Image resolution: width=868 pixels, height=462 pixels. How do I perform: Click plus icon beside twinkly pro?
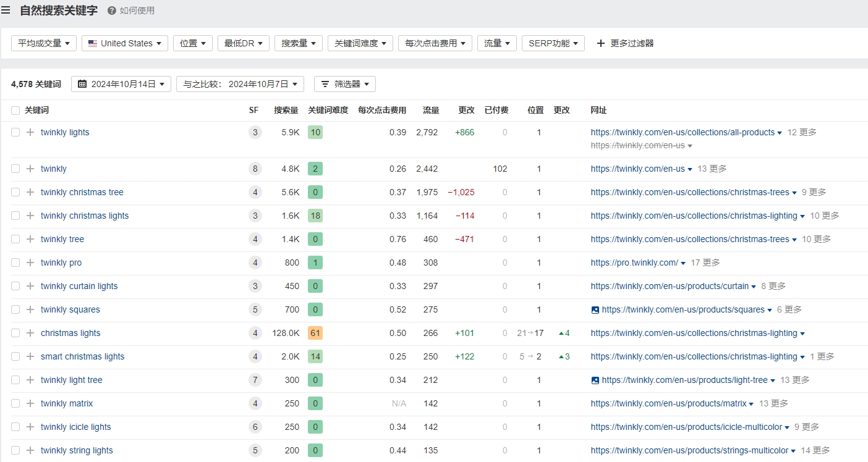30,262
